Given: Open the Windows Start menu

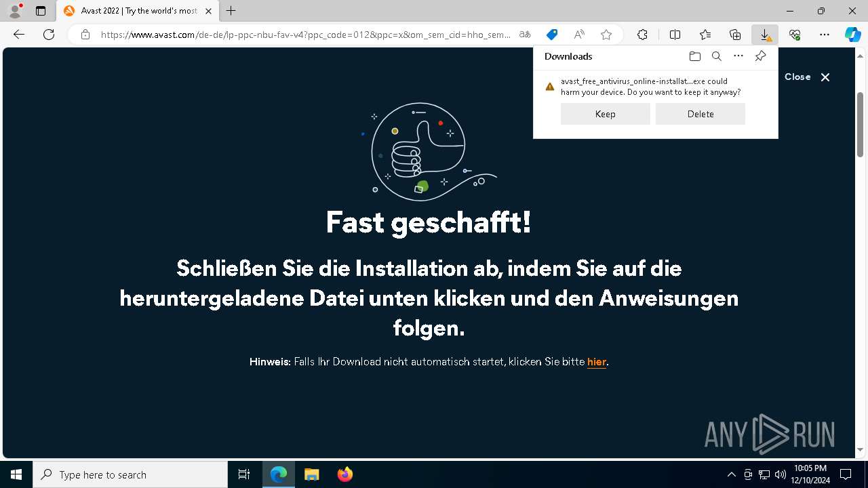Looking at the screenshot, I should 16,474.
